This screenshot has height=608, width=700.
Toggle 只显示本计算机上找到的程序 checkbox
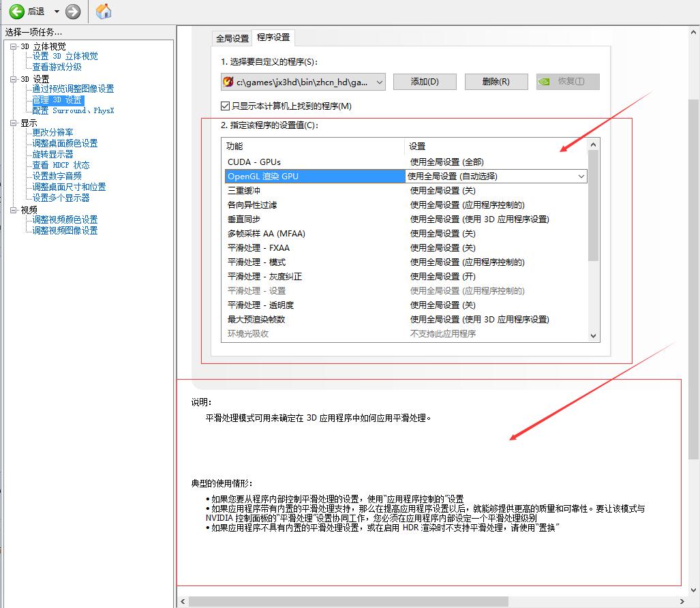pyautogui.click(x=225, y=106)
